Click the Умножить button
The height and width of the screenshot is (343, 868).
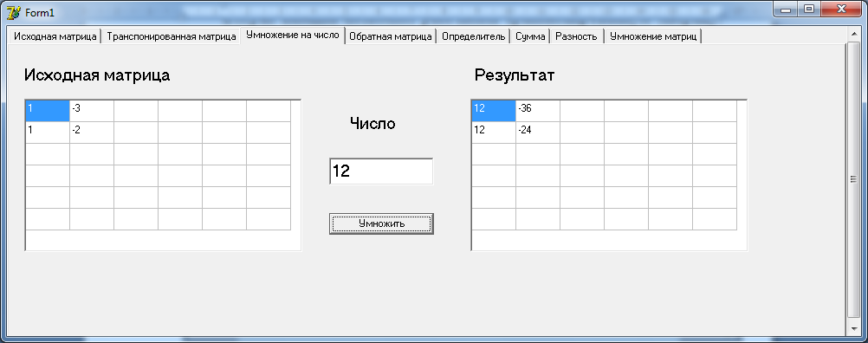tap(381, 223)
